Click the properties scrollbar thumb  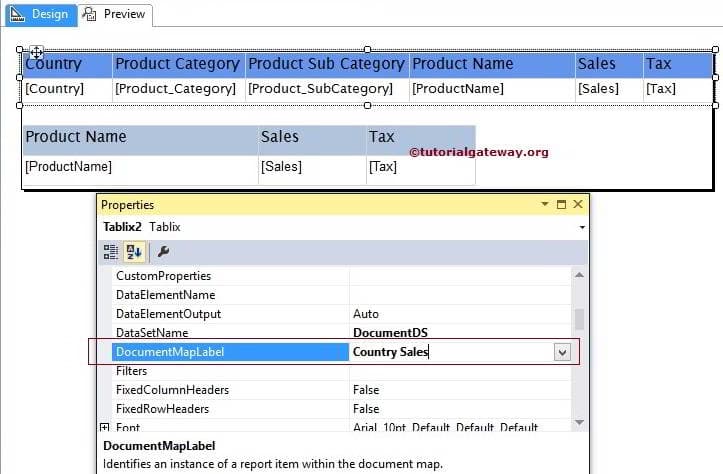click(x=580, y=319)
